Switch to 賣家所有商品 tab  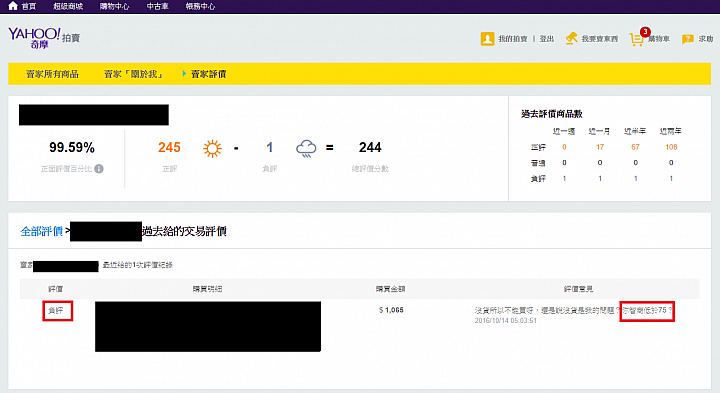[52, 74]
